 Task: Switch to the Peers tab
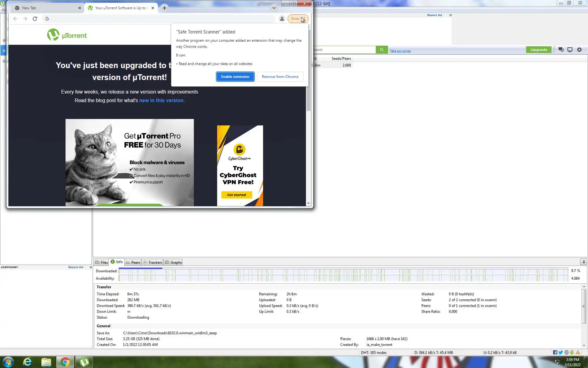pyautogui.click(x=133, y=263)
